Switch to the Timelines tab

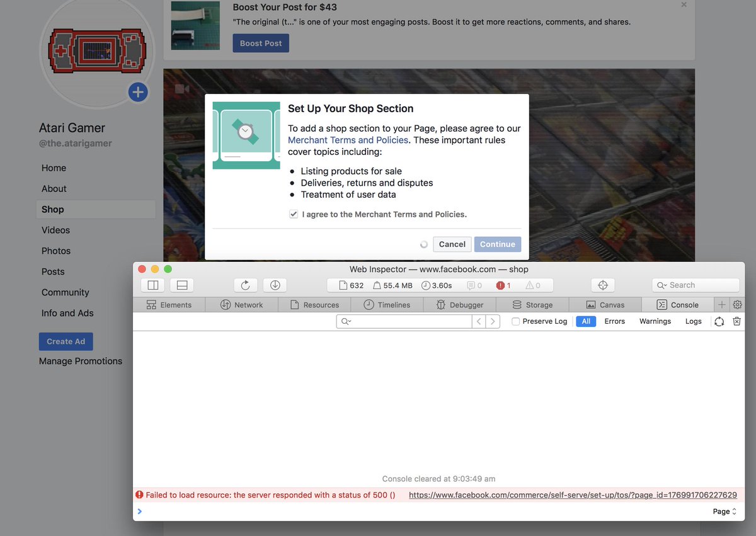[x=387, y=305]
